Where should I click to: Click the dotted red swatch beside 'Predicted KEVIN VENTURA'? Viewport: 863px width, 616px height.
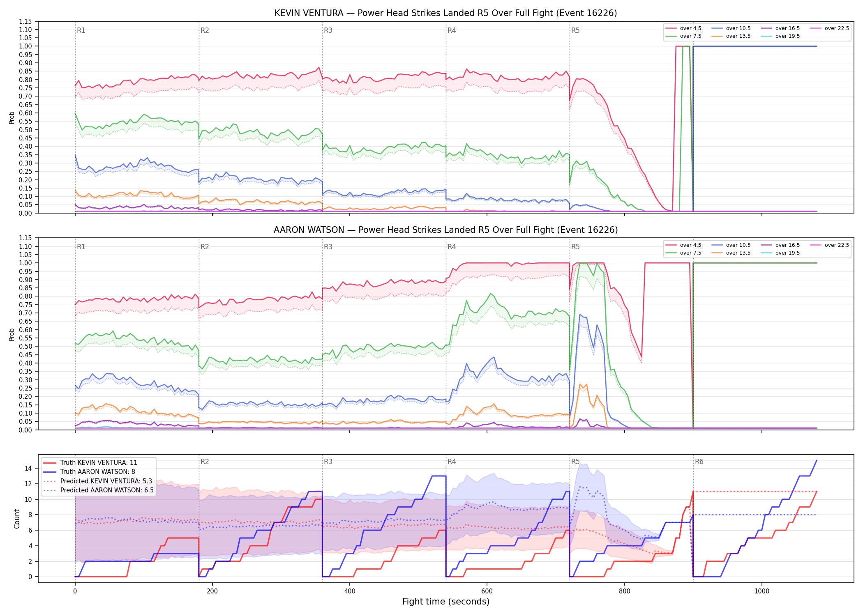50,481
